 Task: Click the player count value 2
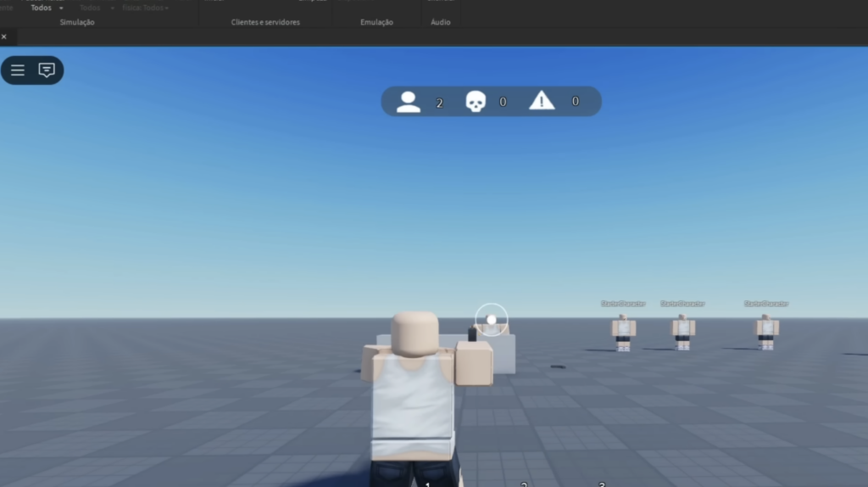point(440,103)
